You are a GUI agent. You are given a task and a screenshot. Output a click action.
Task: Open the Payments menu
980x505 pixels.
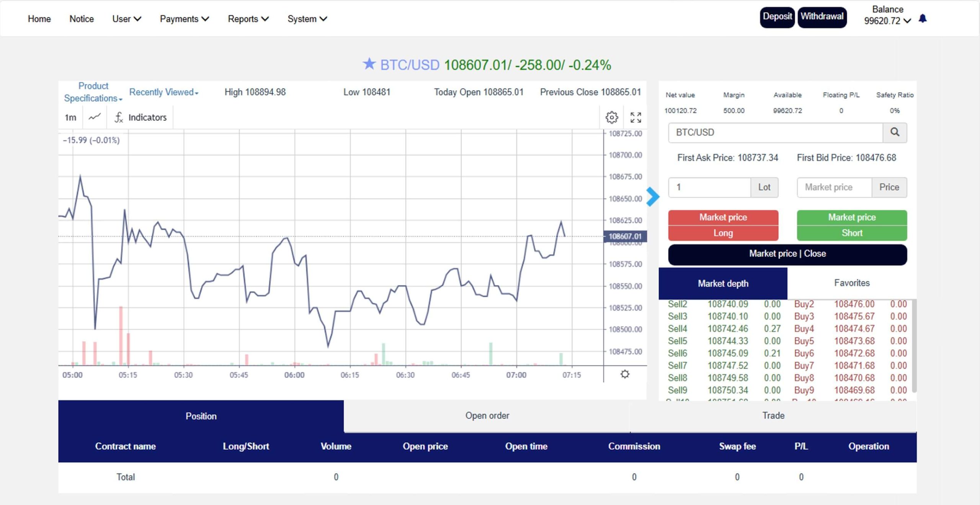[x=184, y=19]
